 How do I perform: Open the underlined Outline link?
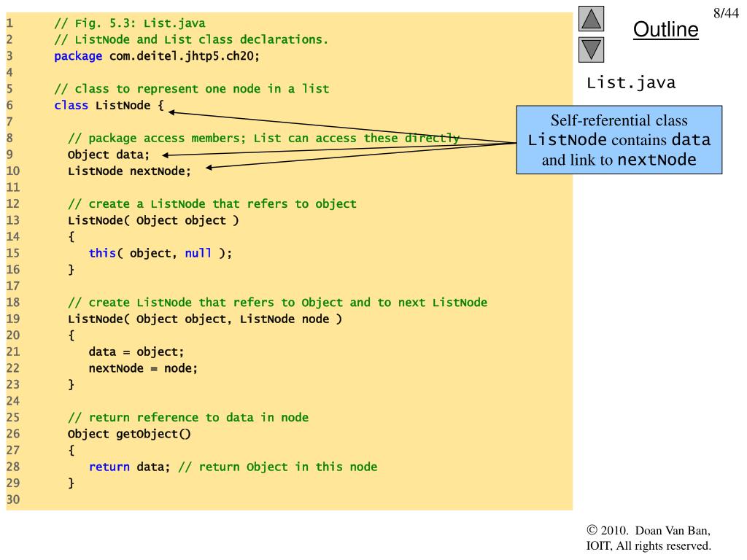coord(665,29)
